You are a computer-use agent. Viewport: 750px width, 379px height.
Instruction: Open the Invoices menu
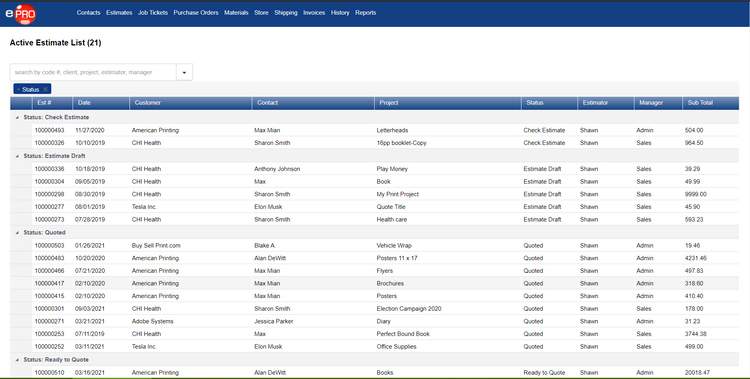click(x=314, y=13)
